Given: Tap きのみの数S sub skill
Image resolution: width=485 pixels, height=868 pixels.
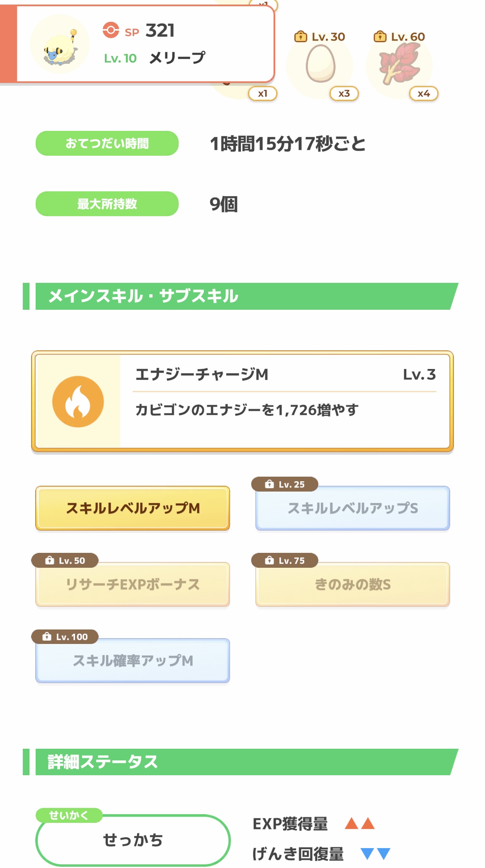Looking at the screenshot, I should point(353,584).
